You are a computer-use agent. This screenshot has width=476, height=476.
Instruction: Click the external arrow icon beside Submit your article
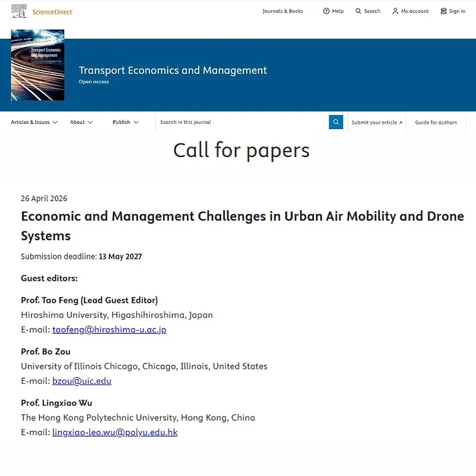[400, 123]
